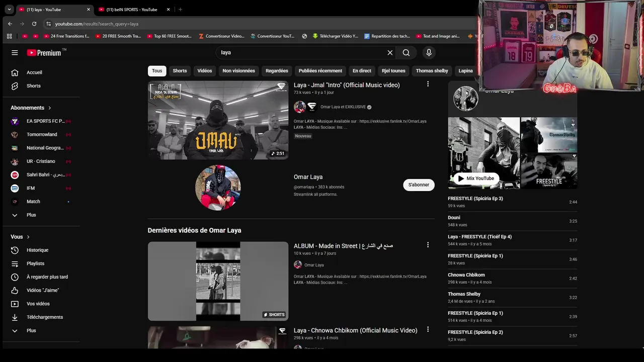
Task: Open a new browser tab with plus
Action: [x=180, y=9]
